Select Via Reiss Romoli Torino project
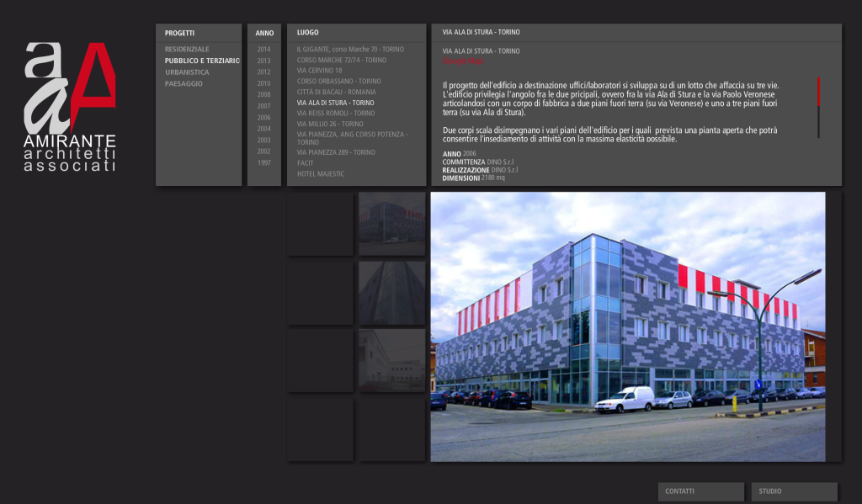Image resolution: width=862 pixels, height=504 pixels. [x=336, y=113]
